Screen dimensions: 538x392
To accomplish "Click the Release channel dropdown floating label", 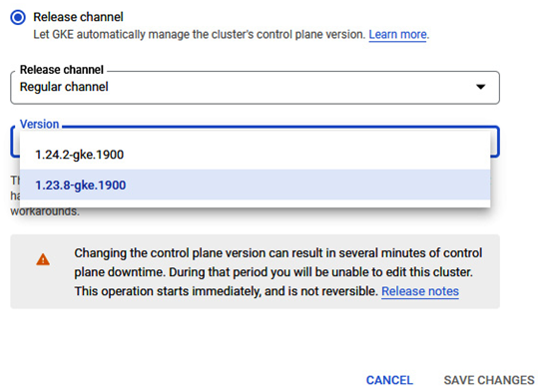I will tap(62, 70).
